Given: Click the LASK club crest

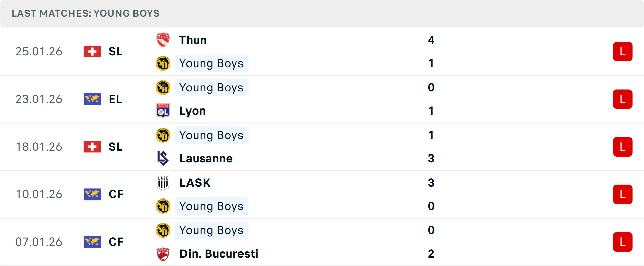Looking at the screenshot, I should click(x=163, y=183).
